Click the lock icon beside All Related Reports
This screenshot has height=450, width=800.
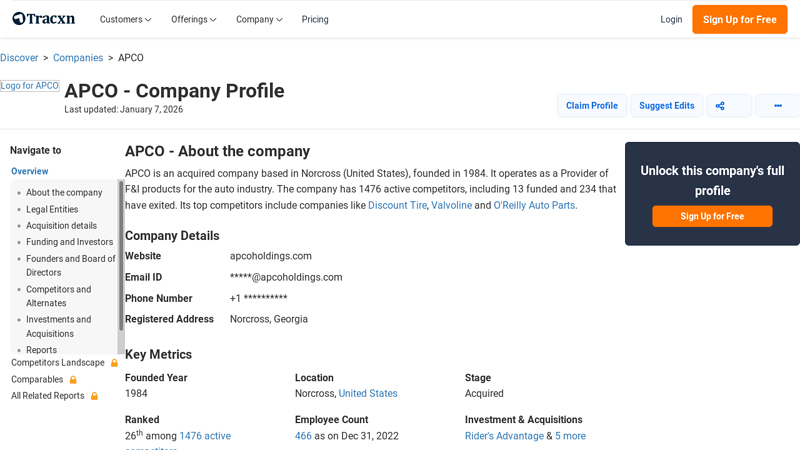94,396
